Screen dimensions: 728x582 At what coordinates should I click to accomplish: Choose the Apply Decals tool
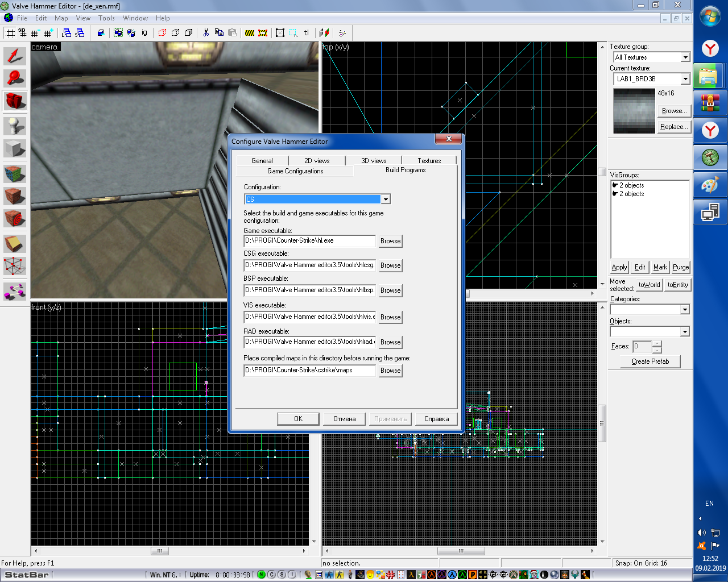coord(15,218)
